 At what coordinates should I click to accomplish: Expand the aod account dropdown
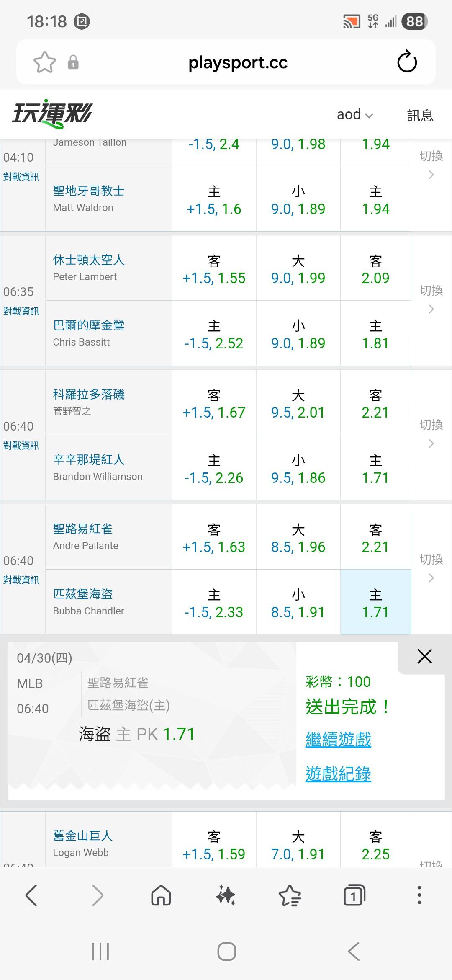(x=354, y=115)
